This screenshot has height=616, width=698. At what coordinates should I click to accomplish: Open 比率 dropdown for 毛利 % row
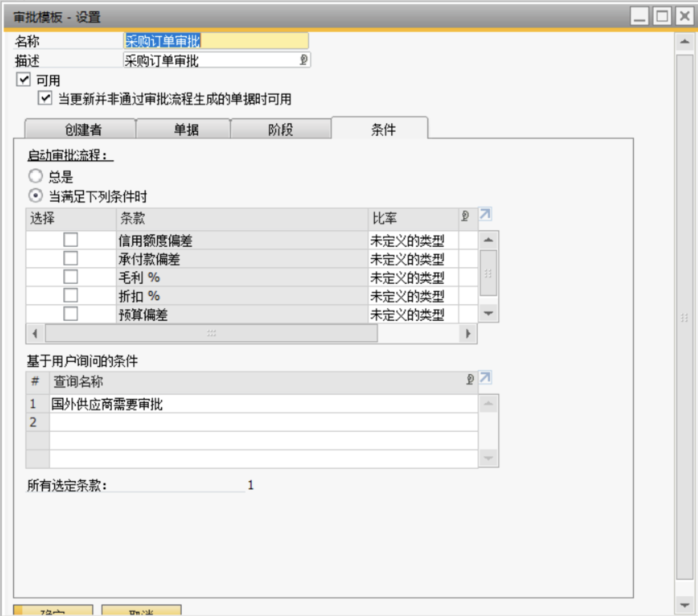click(413, 278)
